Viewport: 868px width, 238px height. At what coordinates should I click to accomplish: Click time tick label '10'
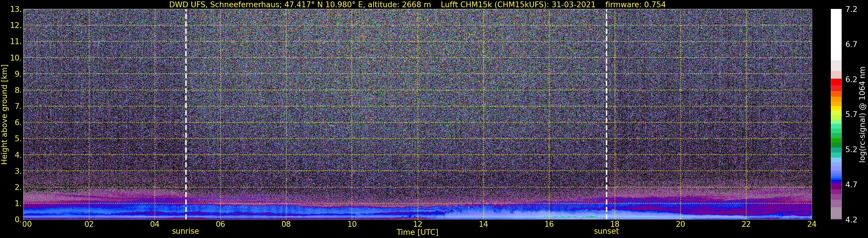tap(352, 224)
